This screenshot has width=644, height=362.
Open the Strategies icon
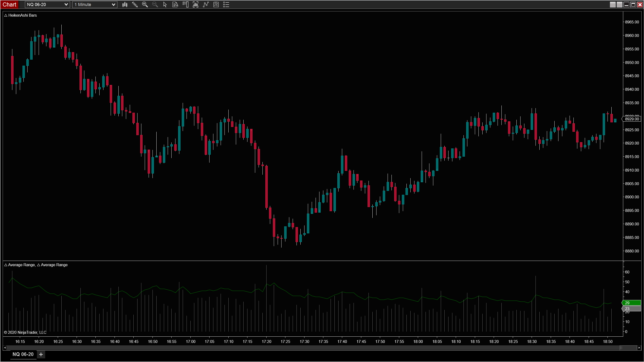(216, 5)
